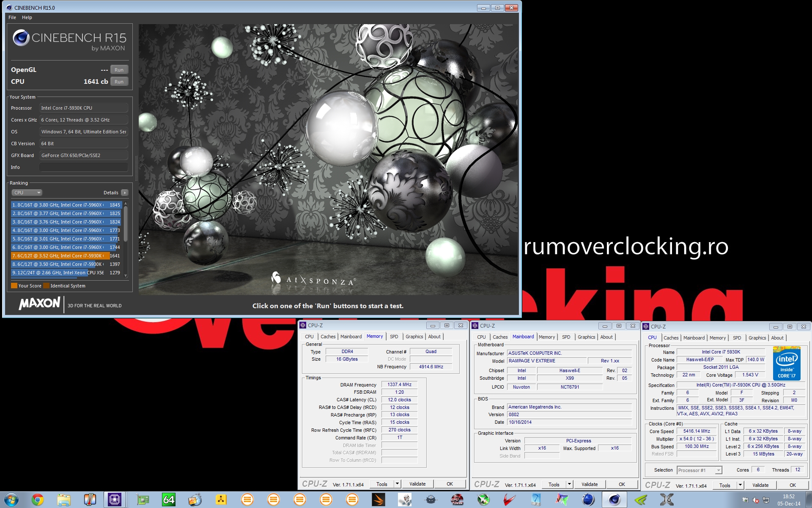Open the green radar-arrow taskbar icon
Screen dimensions: 812x508
click(483, 500)
